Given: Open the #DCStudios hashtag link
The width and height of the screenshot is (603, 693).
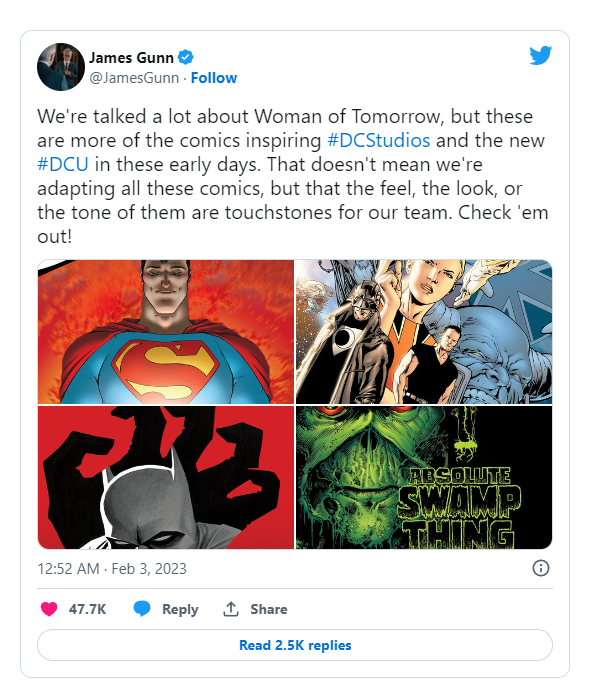Looking at the screenshot, I should [x=378, y=141].
